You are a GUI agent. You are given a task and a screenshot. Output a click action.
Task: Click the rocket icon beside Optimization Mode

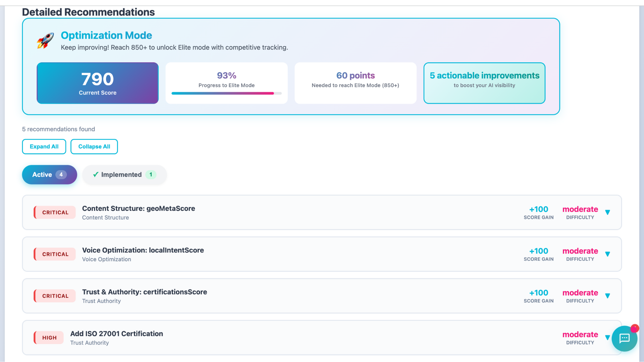coord(45,41)
